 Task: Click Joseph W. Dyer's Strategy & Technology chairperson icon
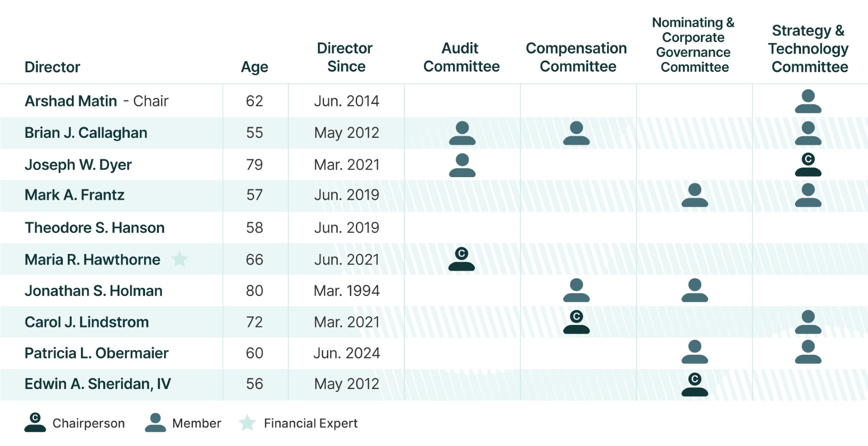(808, 164)
